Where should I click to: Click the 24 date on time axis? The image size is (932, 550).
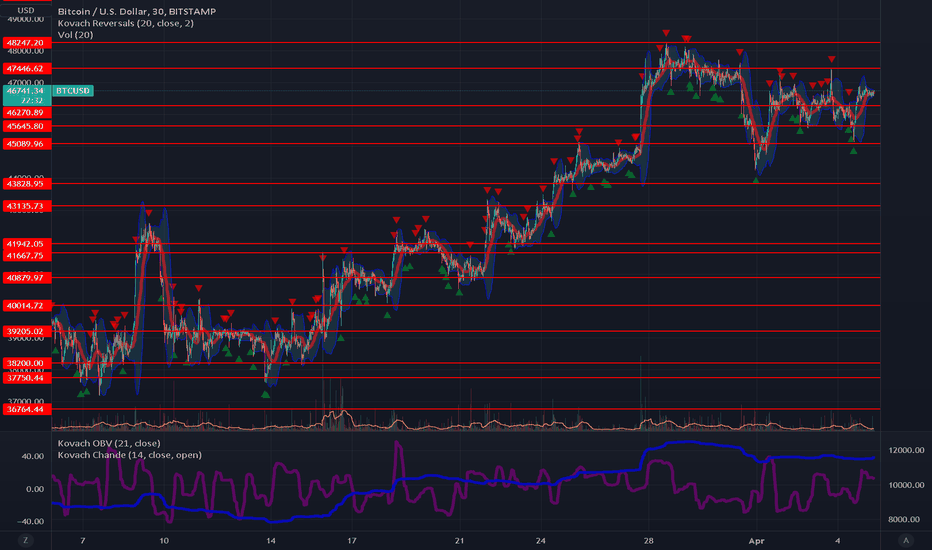tap(540, 540)
